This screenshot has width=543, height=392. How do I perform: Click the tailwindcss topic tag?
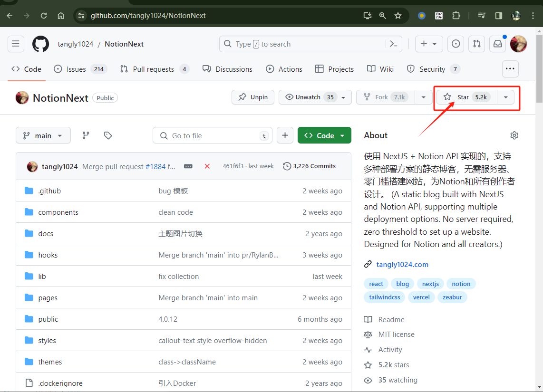(384, 297)
